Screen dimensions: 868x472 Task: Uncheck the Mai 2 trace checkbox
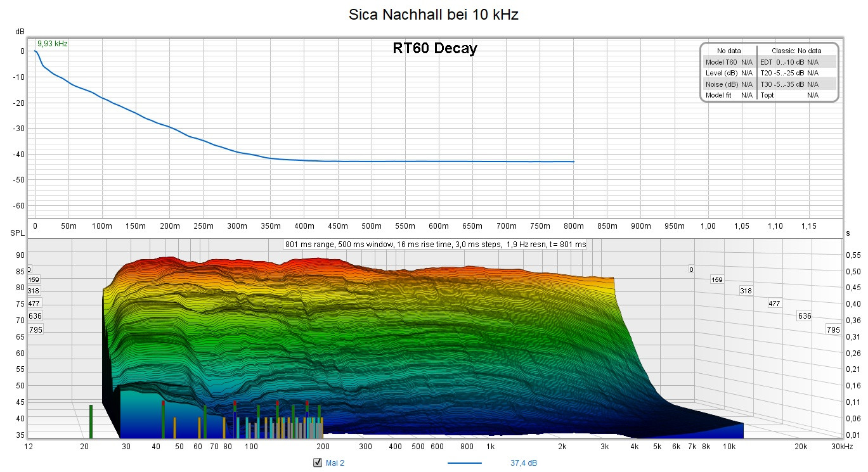point(318,463)
